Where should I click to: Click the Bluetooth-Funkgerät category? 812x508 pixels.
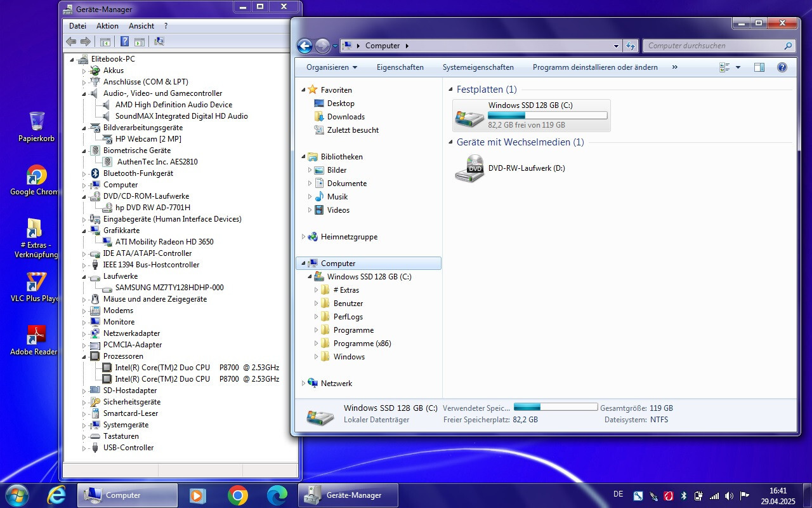(x=138, y=173)
